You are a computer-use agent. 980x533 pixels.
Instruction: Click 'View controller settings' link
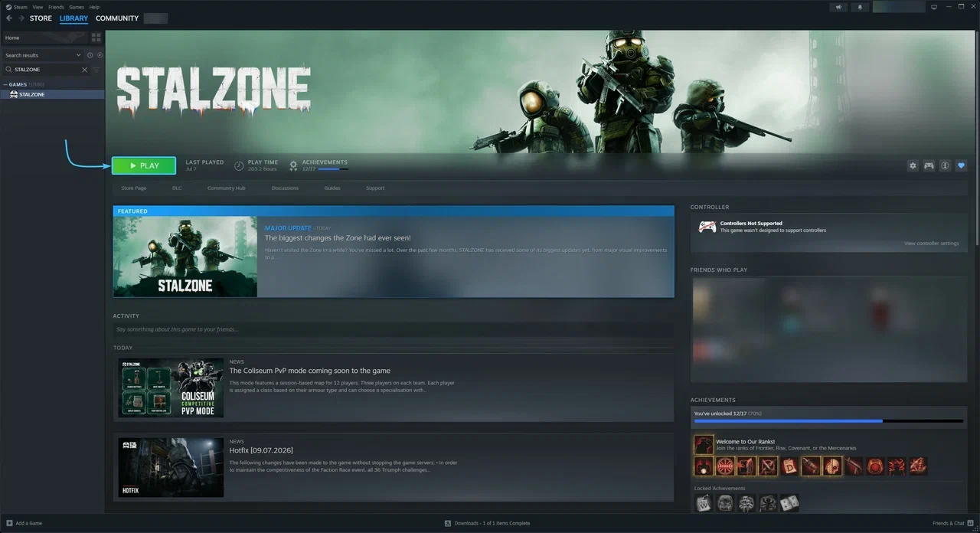tap(931, 244)
